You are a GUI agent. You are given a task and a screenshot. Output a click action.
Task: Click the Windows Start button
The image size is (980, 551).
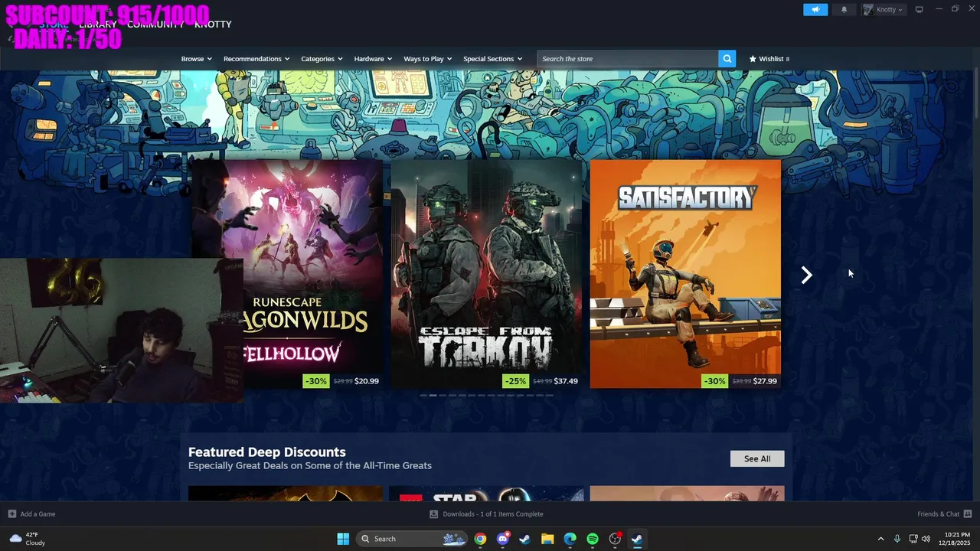343,539
